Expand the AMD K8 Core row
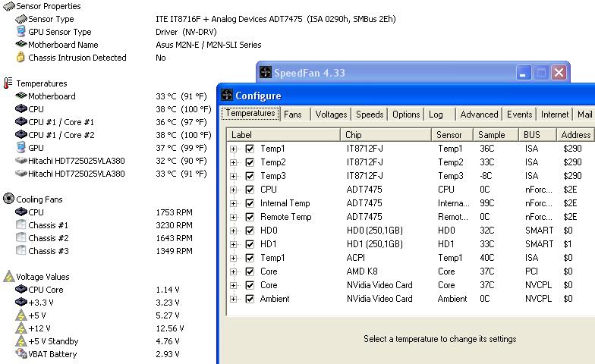 click(x=234, y=271)
